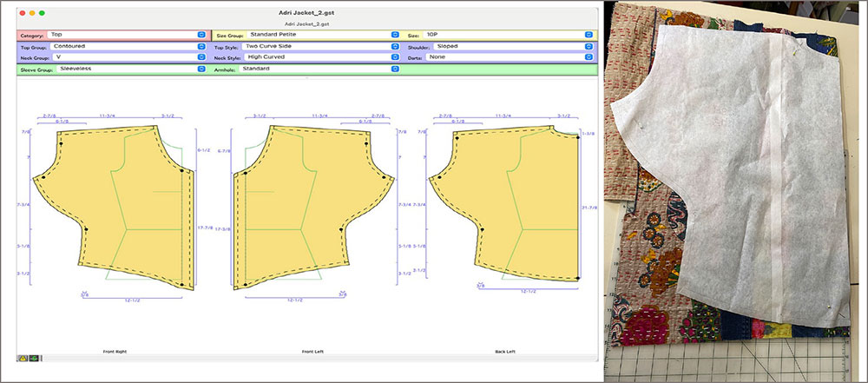Expand the Armhole dropdown set to Standard
This screenshot has height=383, width=868.
pyautogui.click(x=320, y=69)
